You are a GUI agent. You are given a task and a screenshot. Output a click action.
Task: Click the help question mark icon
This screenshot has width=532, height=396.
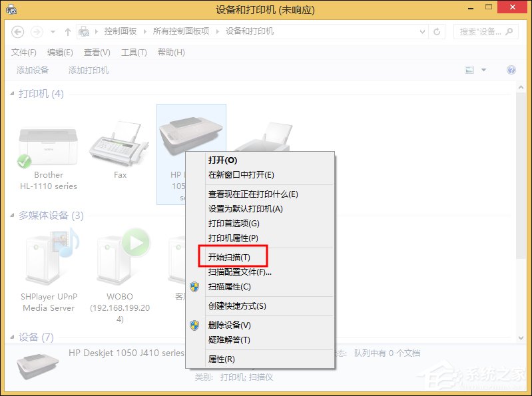tap(511, 70)
